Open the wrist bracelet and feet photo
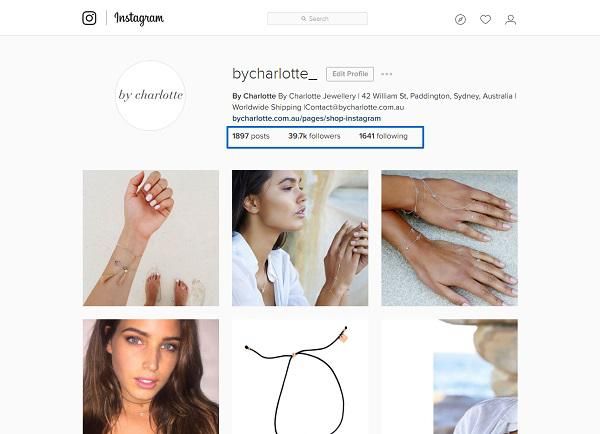600x434 pixels. 151,238
